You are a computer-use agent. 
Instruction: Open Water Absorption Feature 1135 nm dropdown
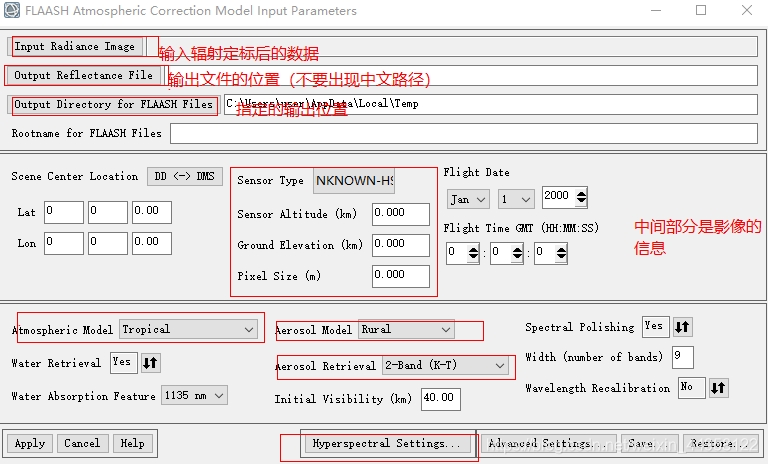coord(194,395)
